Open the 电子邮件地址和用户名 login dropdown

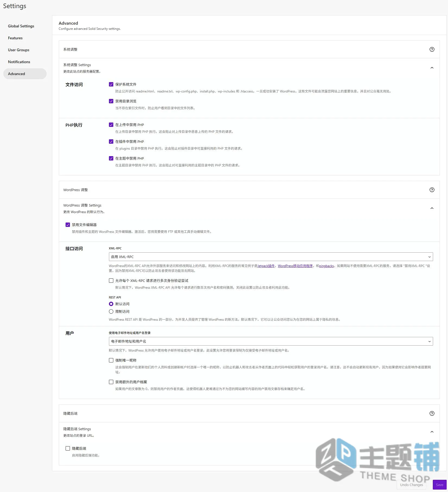(271, 341)
